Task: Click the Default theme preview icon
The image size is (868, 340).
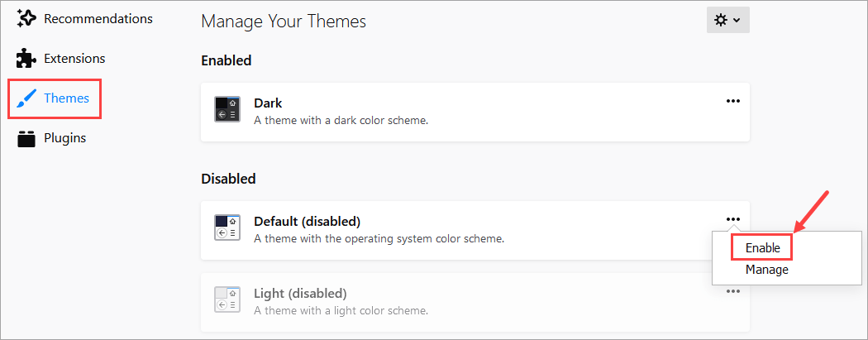Action: [227, 227]
